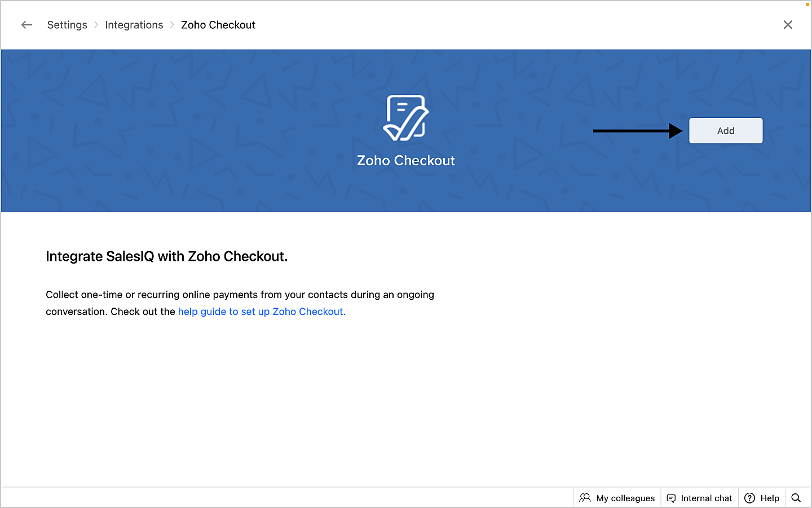Select the Zoho Checkout breadcrumb item

218,25
